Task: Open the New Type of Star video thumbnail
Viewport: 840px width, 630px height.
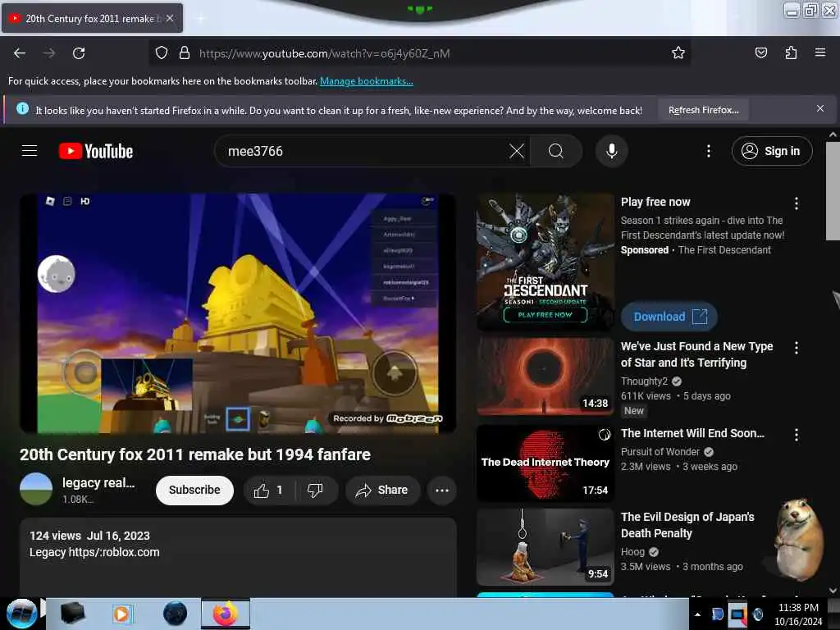Action: pos(546,377)
